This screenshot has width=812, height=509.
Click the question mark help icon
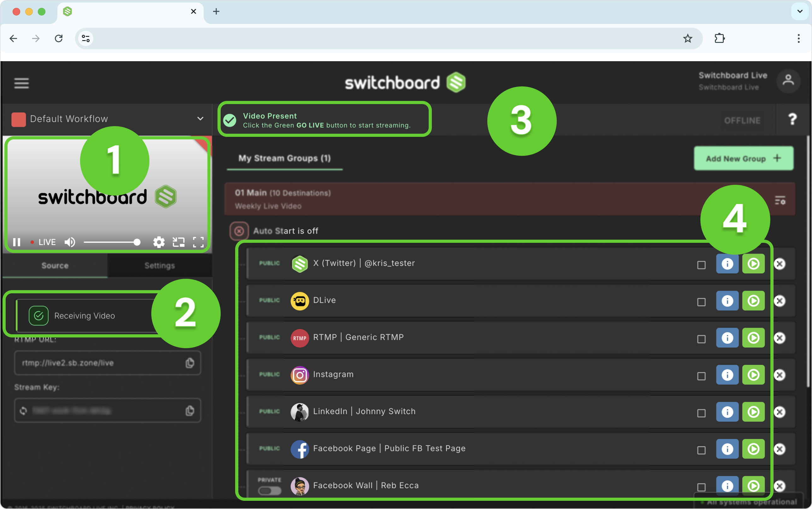click(792, 119)
